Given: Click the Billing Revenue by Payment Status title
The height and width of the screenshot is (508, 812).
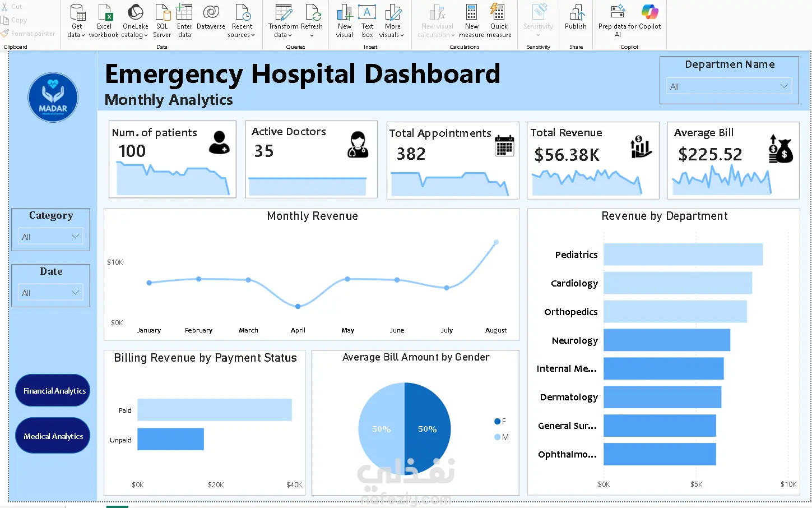Looking at the screenshot, I should 205,358.
